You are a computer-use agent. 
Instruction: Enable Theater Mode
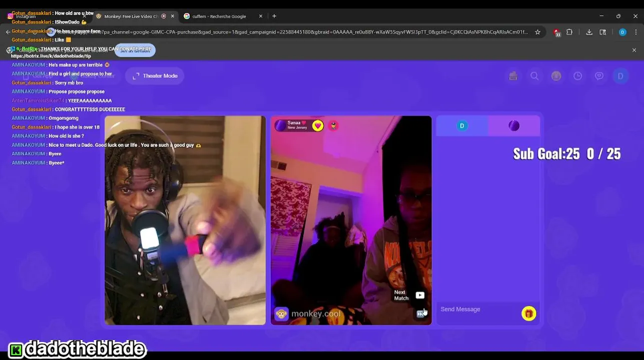(155, 76)
